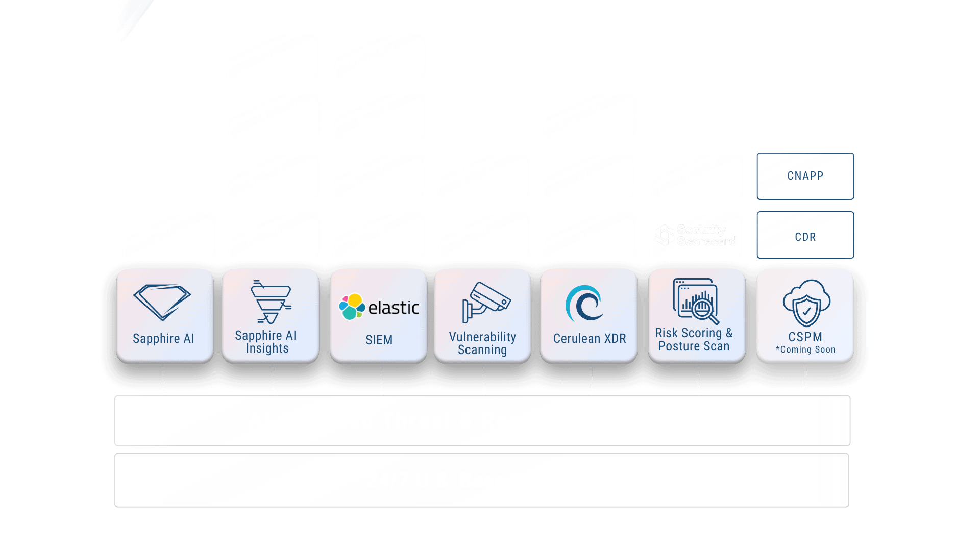
Task: Expand the Threat Intelligence module card
Action: [378, 56]
